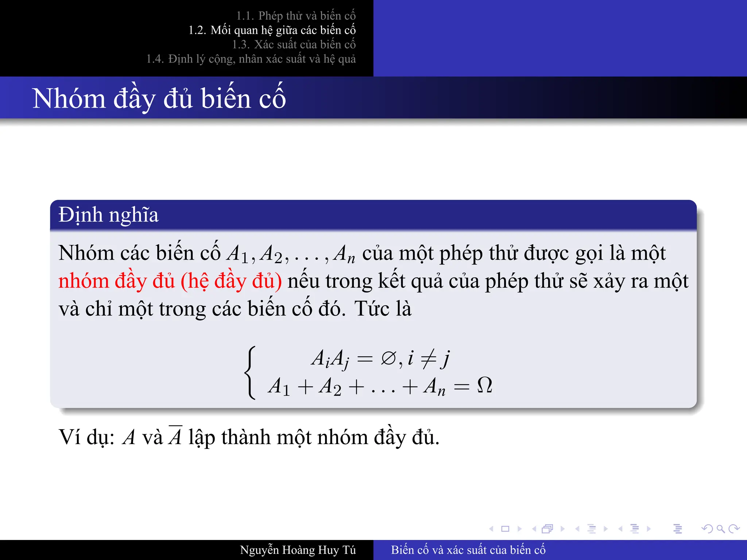
Task: Click footer title Biến cố và xác suất của biến cố
Action: 468,550
